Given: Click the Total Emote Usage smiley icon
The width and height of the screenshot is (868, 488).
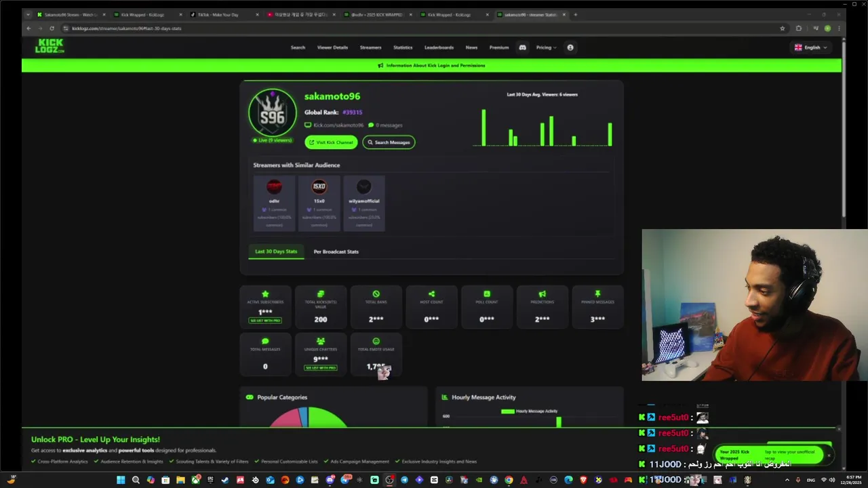Looking at the screenshot, I should [x=376, y=341].
